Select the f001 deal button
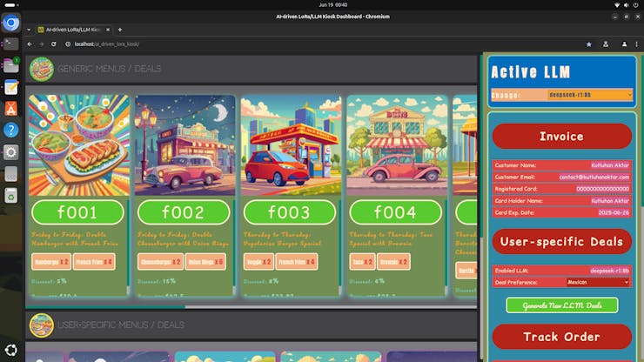644x362 pixels. pos(77,212)
